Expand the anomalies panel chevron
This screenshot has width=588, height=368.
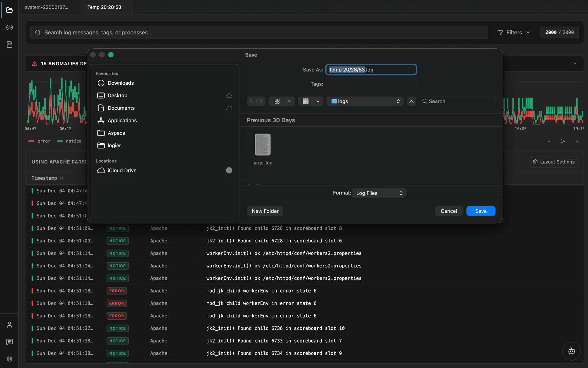(x=575, y=63)
